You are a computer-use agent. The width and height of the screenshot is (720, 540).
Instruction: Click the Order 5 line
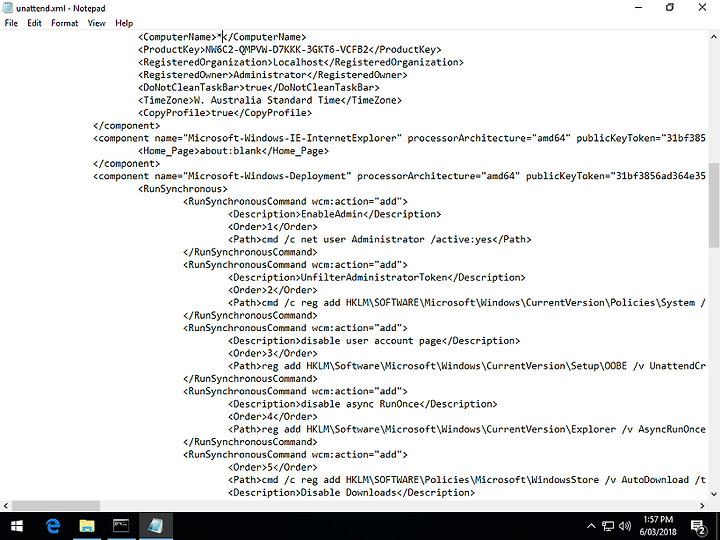click(273, 467)
